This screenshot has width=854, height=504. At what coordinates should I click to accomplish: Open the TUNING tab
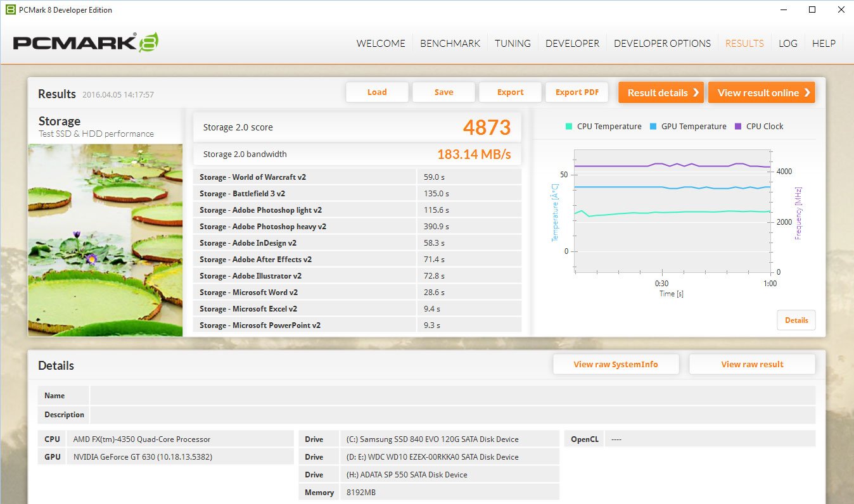pyautogui.click(x=513, y=43)
